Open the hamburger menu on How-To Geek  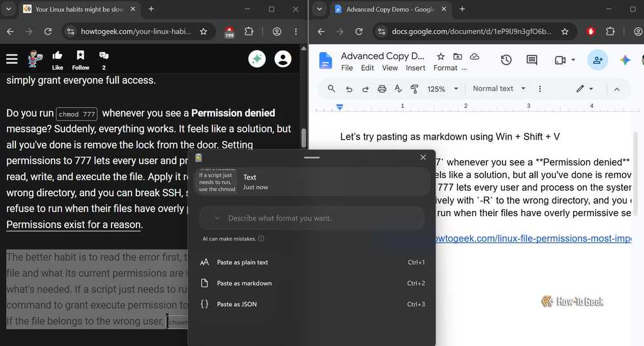pos(12,59)
